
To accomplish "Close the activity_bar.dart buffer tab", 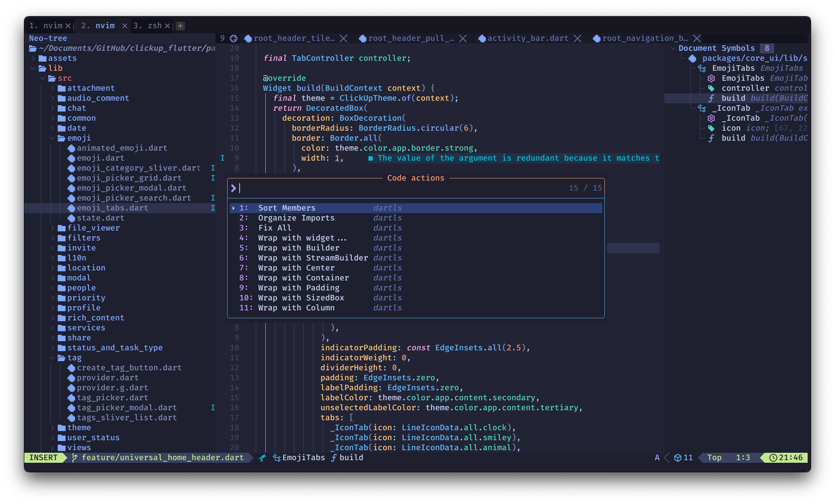I will coord(578,38).
